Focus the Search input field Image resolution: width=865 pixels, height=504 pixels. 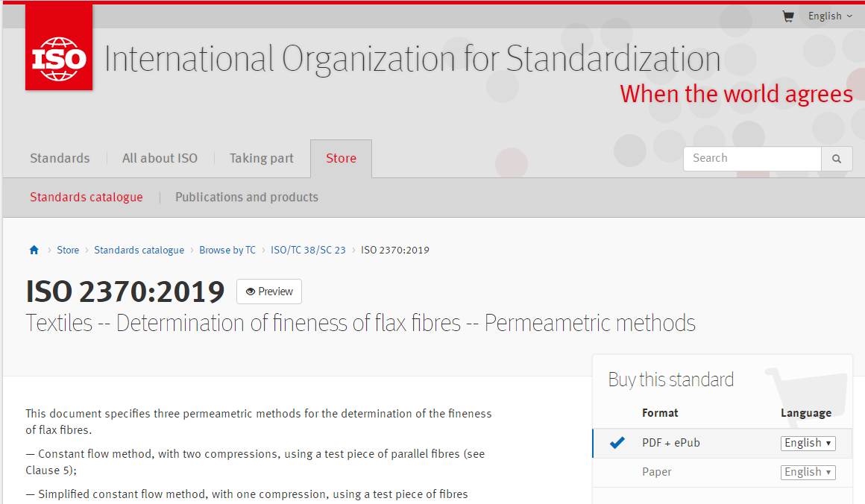coord(752,159)
